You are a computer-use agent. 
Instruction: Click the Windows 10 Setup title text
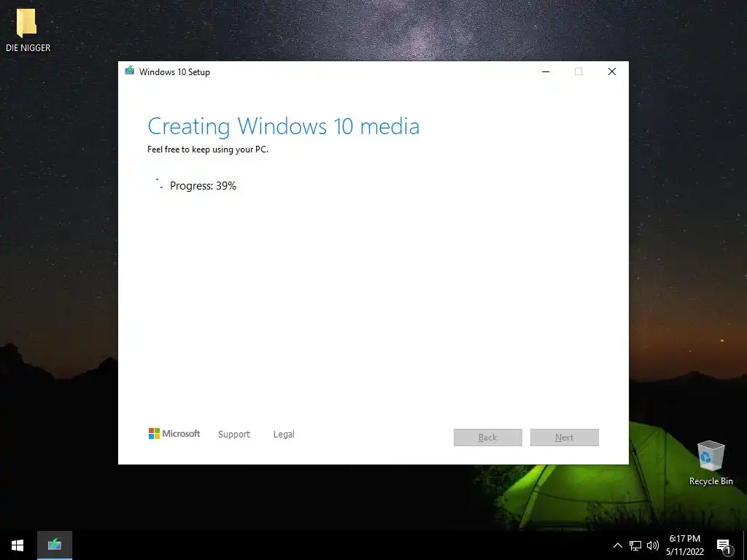click(x=174, y=72)
